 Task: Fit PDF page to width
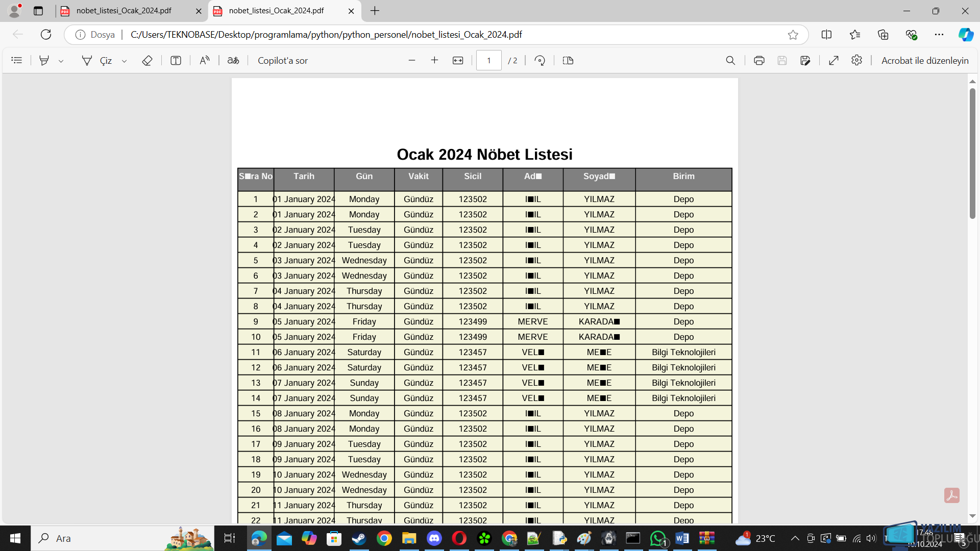click(x=458, y=60)
